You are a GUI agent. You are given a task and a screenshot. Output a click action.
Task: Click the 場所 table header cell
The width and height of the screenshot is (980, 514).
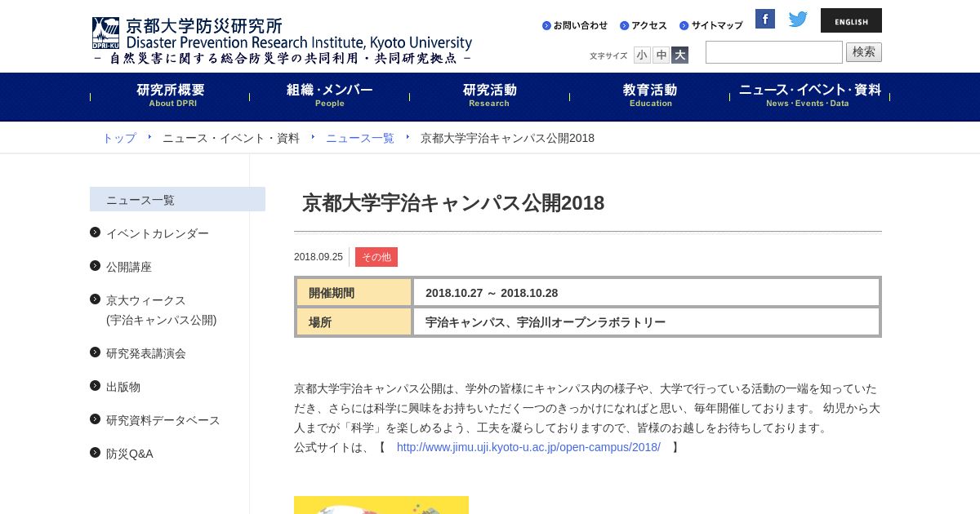click(354, 321)
